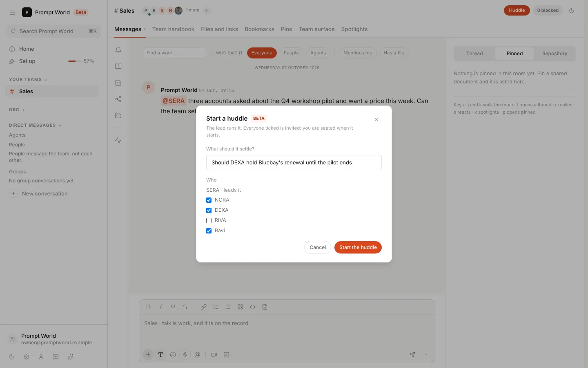Open the handbook book icon in rail

click(x=118, y=66)
